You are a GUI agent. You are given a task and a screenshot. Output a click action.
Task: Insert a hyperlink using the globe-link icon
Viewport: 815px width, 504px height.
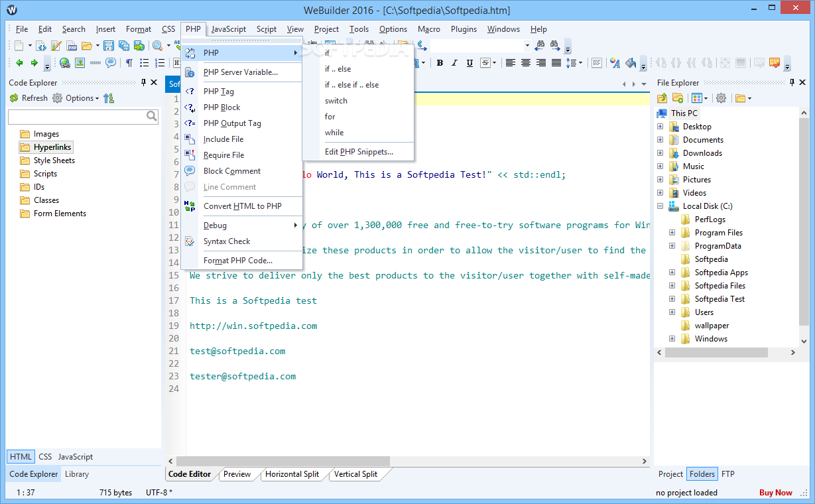click(x=65, y=63)
